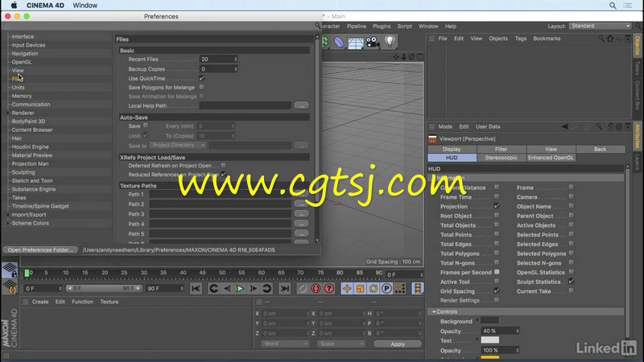Click the red Autokeying icon
644x362 pixels.
pyautogui.click(x=316, y=289)
